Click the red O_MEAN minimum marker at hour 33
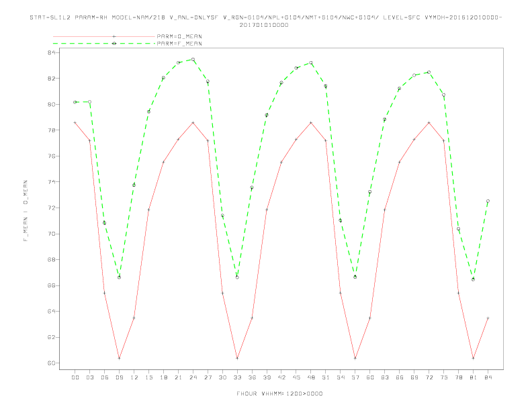This screenshot has height=411, width=532. click(237, 358)
